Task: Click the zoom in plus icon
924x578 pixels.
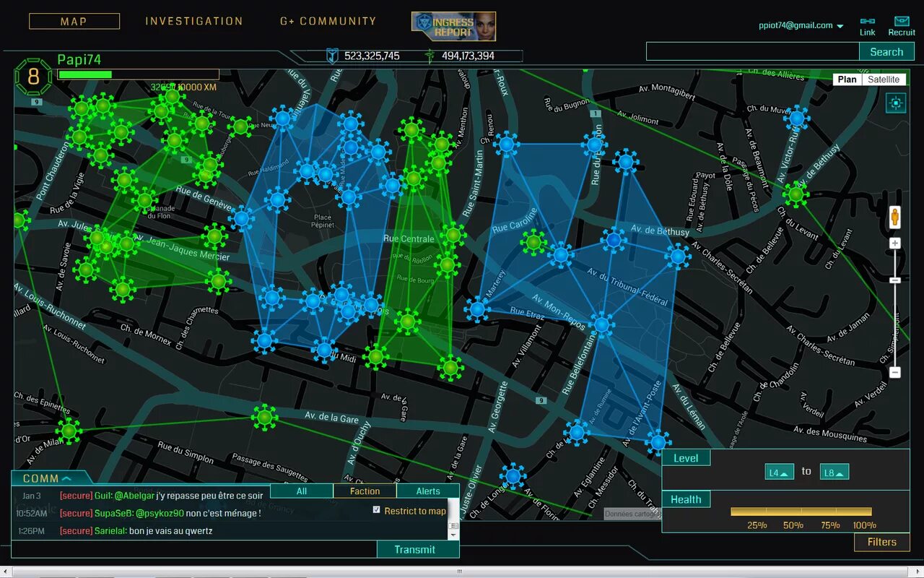Action: 895,243
